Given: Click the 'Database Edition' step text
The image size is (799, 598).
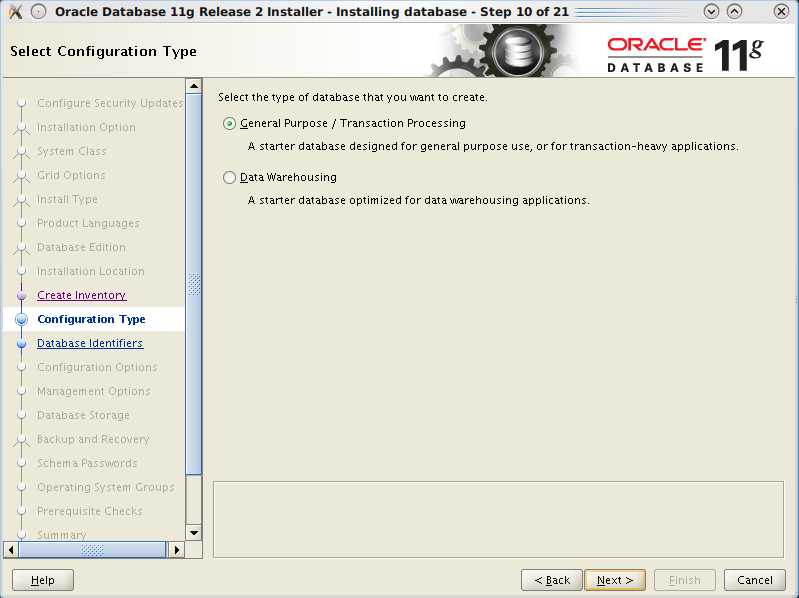Looking at the screenshot, I should pyautogui.click(x=81, y=247).
